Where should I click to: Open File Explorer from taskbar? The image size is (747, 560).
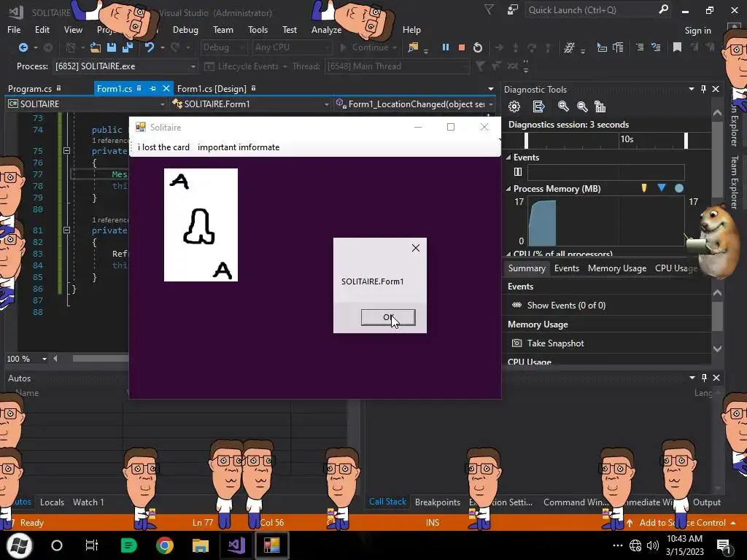(201, 545)
